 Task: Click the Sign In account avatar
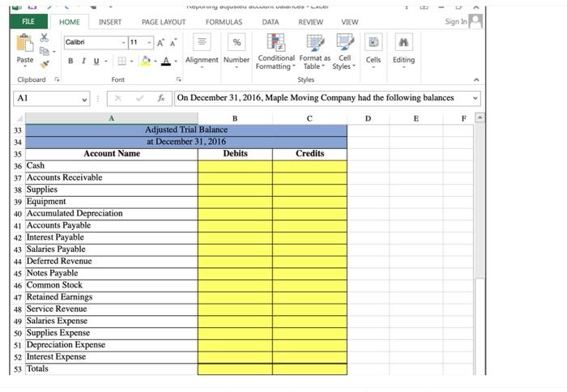coord(475,21)
